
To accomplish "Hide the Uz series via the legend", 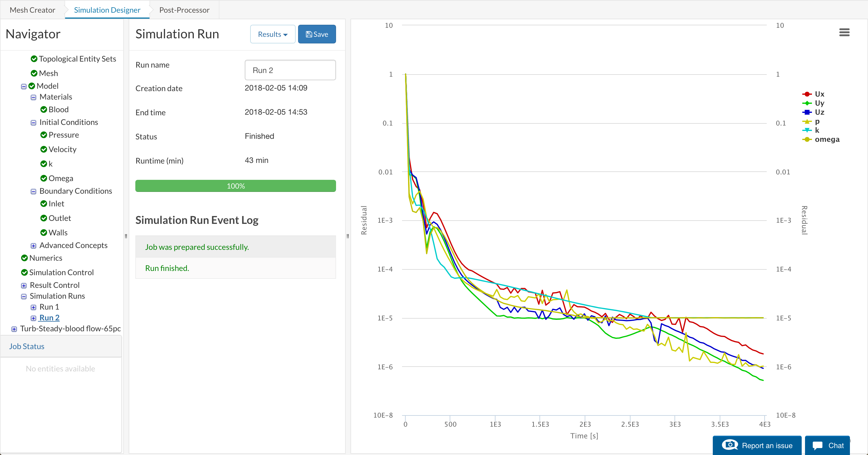I will click(819, 112).
